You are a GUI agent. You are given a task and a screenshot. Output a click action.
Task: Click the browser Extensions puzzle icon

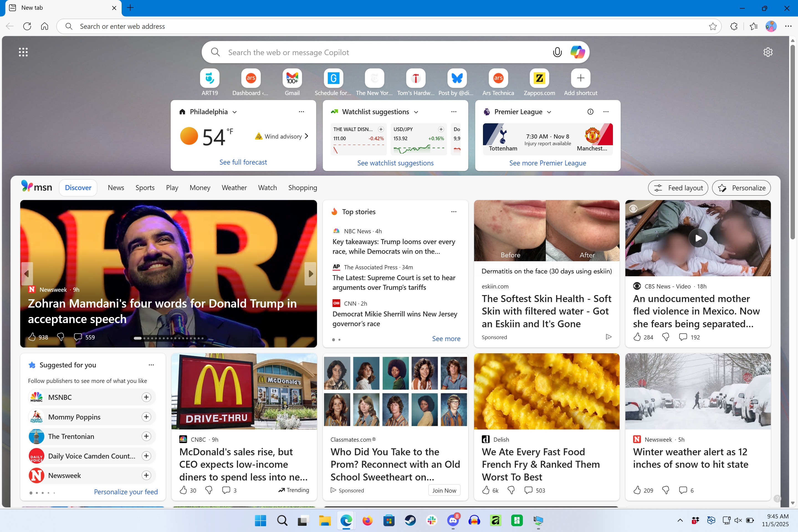(x=733, y=27)
